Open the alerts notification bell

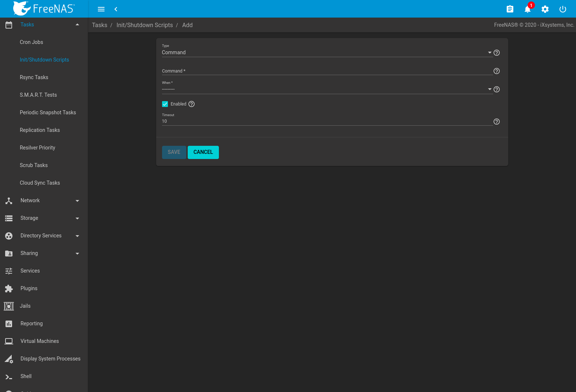[x=527, y=9]
